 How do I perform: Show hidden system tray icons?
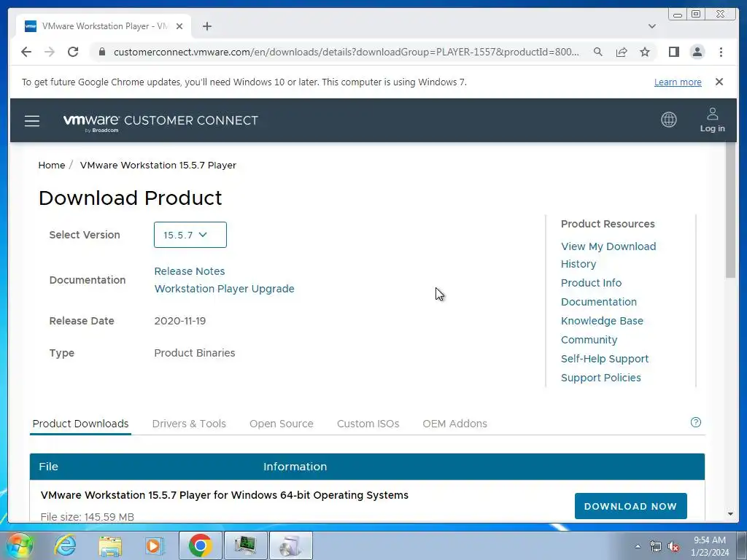point(638,546)
